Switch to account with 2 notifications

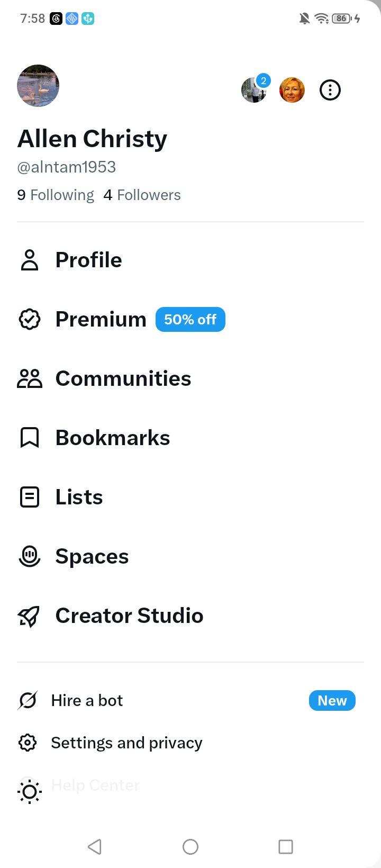click(x=255, y=89)
